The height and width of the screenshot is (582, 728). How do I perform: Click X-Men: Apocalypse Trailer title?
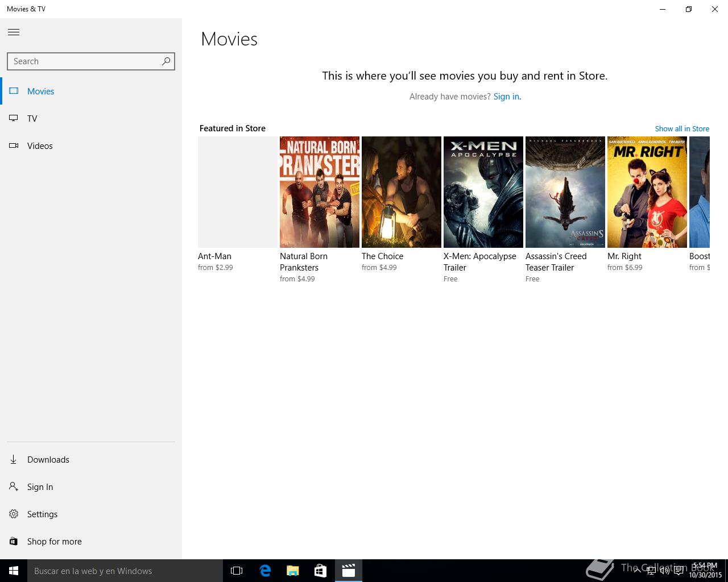(480, 262)
